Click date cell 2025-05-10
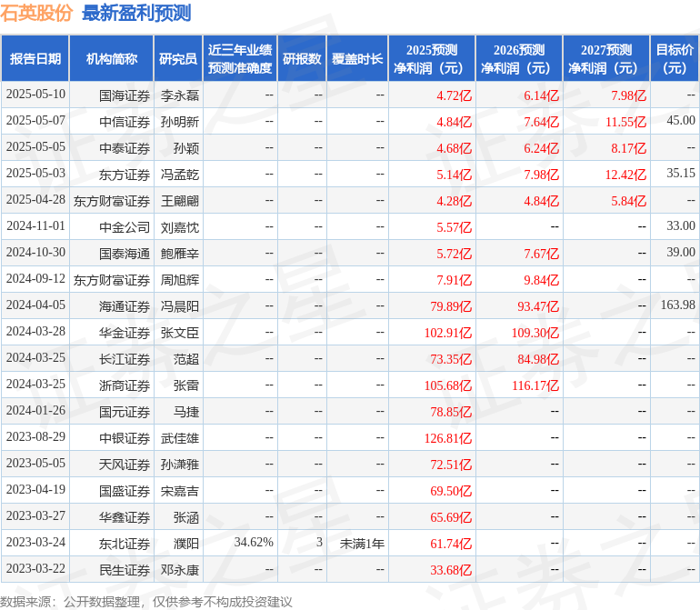 35,95
